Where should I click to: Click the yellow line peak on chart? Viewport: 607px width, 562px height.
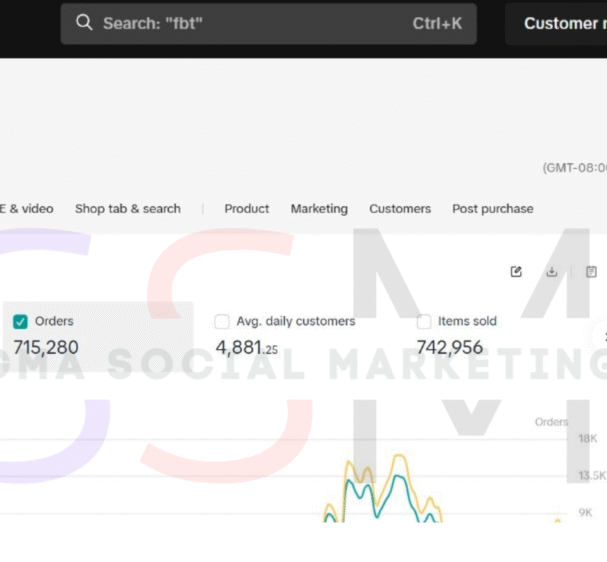(x=399, y=457)
